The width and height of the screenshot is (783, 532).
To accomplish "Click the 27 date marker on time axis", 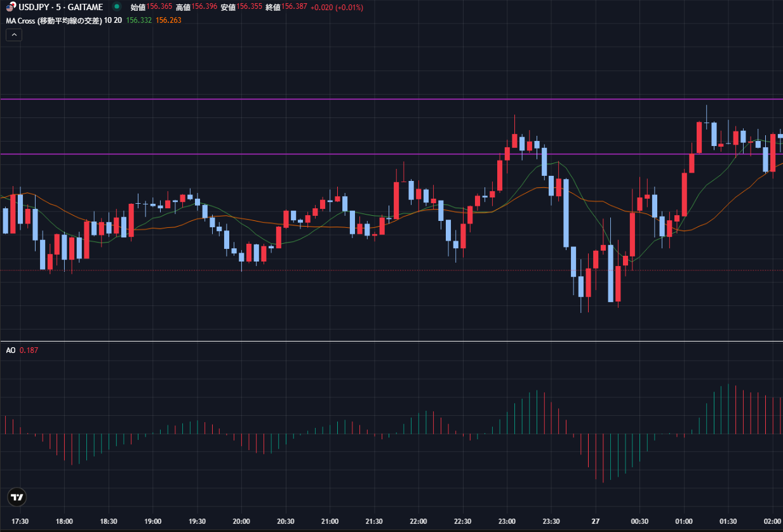I will click(595, 521).
